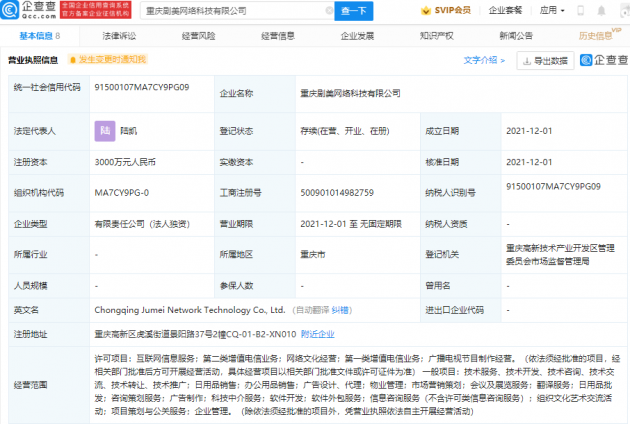630x424 pixels.
Task: Select taxpayer ID value under 纳税人识别号
Action: point(553,186)
